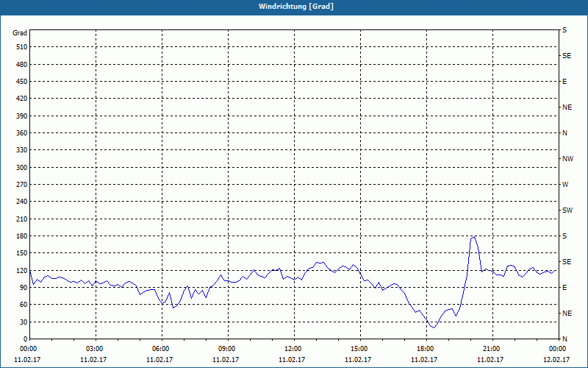Click the 300 y-axis label

pyautogui.click(x=22, y=168)
